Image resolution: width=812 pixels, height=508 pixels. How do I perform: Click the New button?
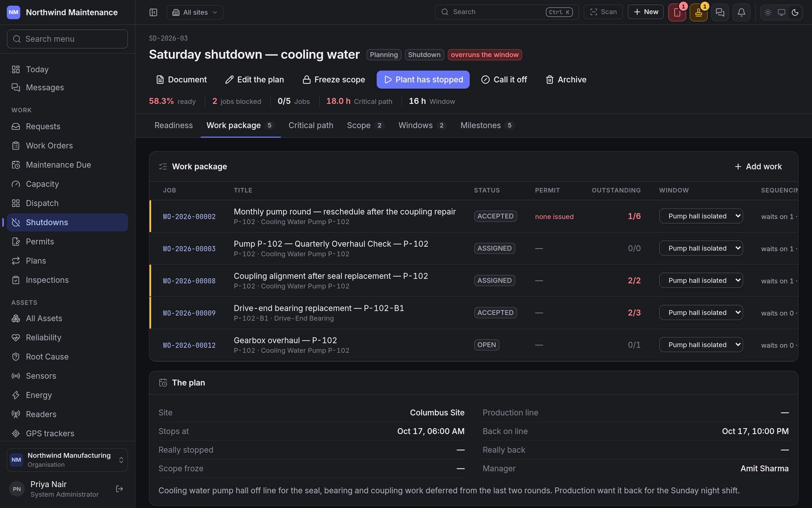(646, 12)
